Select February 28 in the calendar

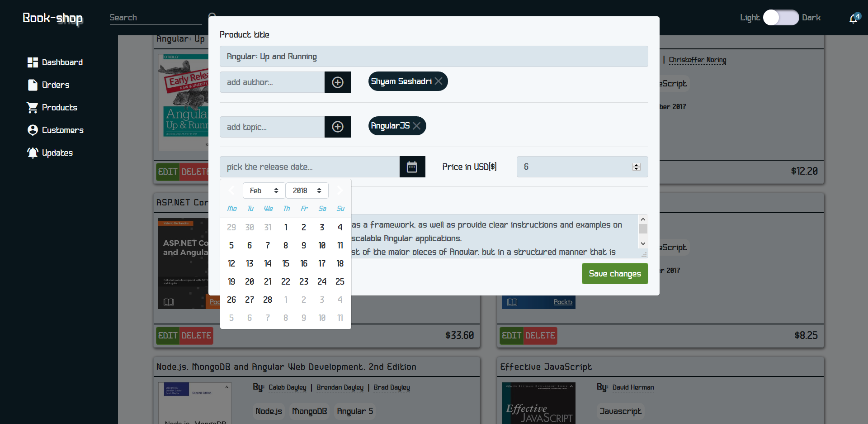[268, 300]
